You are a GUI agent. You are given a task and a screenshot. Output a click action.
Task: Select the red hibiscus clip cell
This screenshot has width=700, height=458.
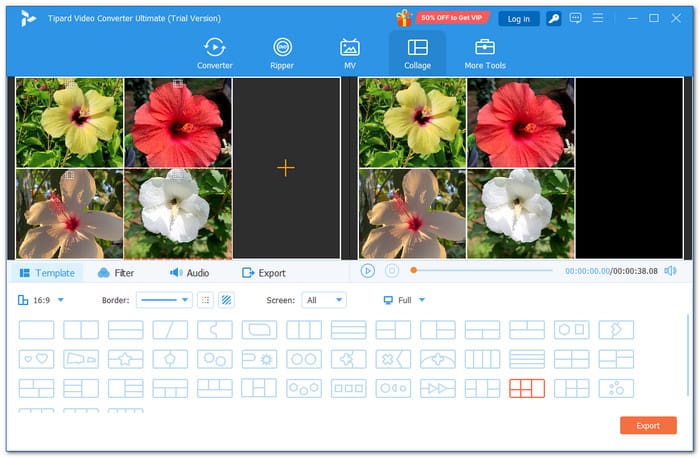tap(178, 123)
